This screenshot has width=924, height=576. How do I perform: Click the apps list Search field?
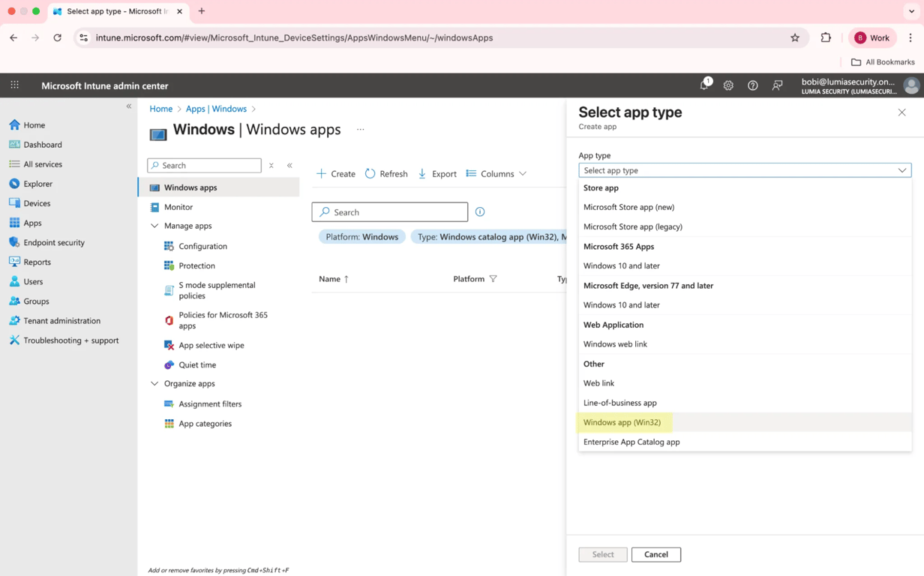[x=390, y=212]
